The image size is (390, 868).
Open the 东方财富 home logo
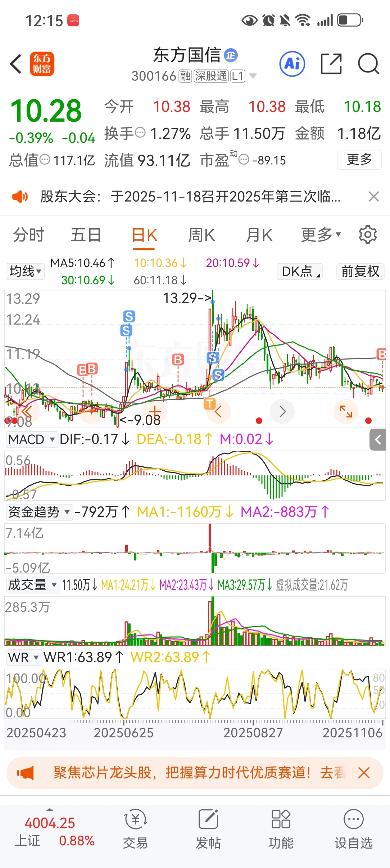click(42, 64)
